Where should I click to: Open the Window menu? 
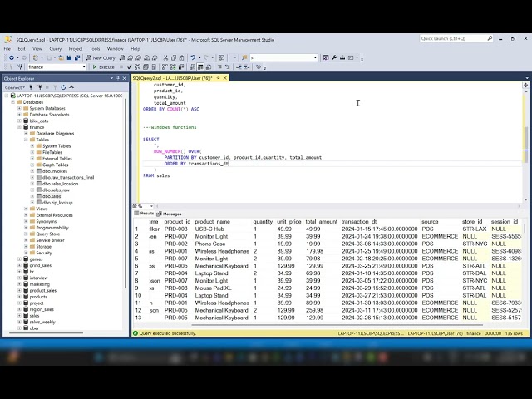116,49
